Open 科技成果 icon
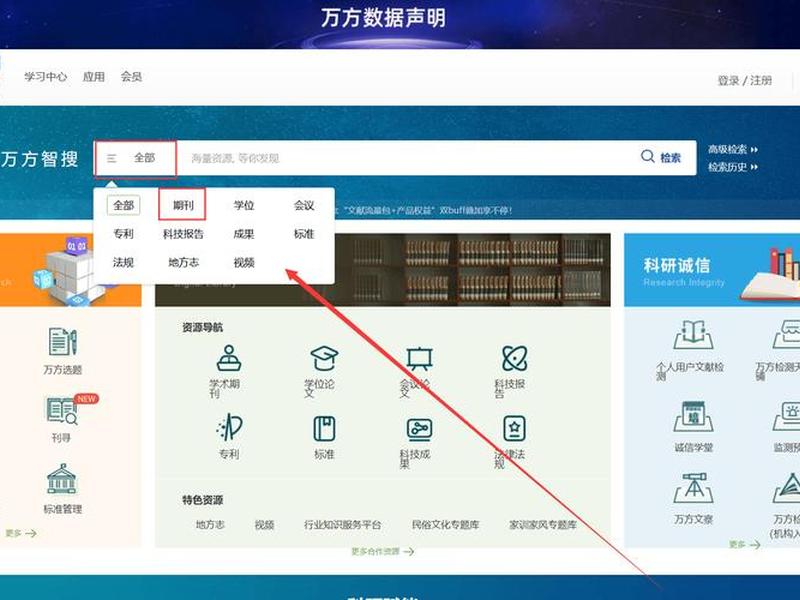This screenshot has width=800, height=600. (419, 430)
